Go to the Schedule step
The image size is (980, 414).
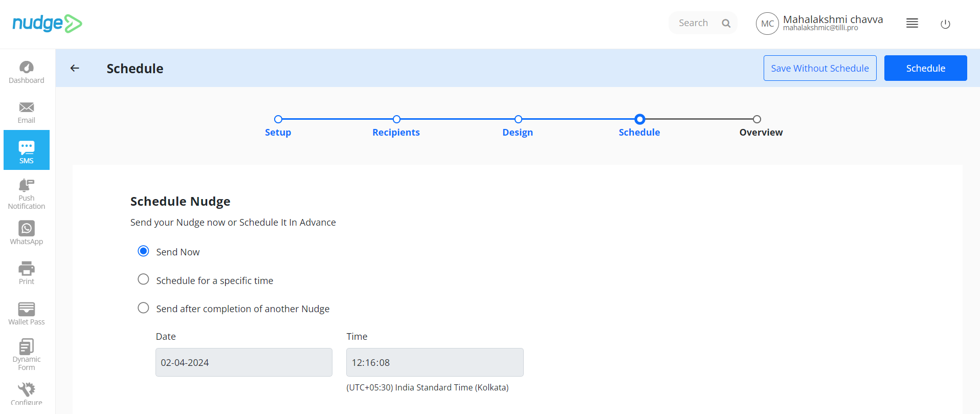point(639,126)
